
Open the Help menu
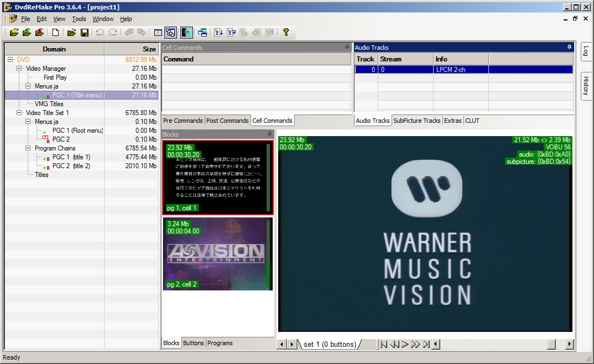coord(126,19)
